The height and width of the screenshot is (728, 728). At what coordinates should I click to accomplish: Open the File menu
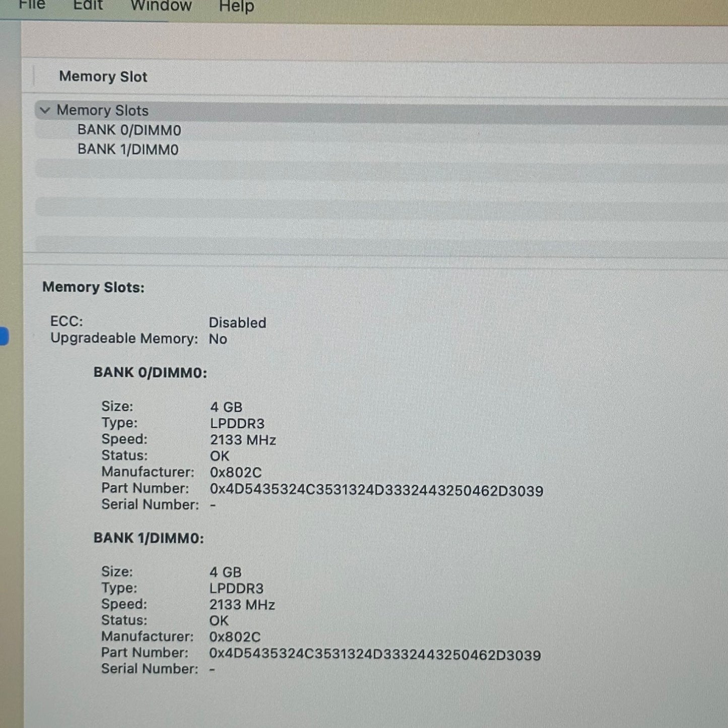click(32, 5)
